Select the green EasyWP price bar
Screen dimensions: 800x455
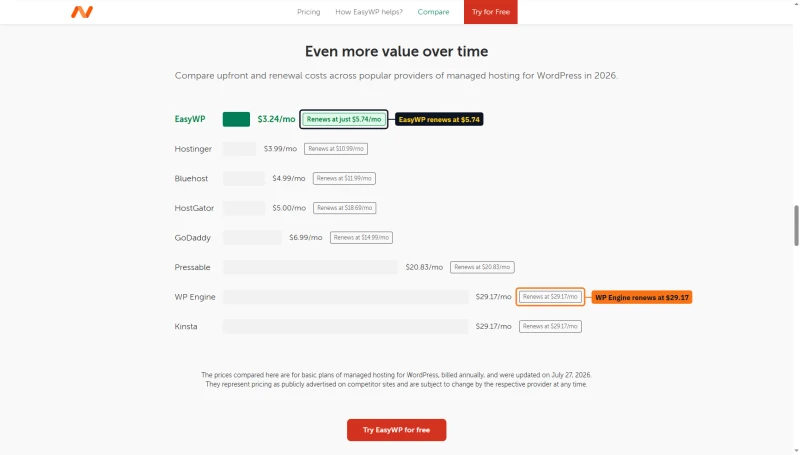coord(236,119)
